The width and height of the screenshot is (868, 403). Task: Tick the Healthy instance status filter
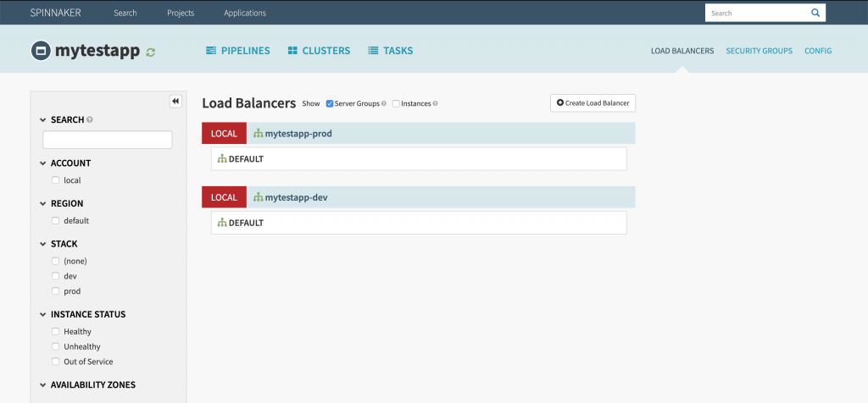(55, 332)
